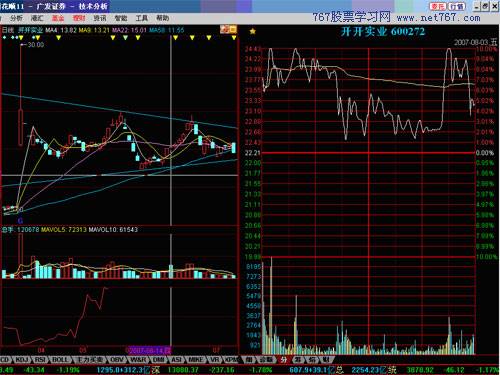Image resolution: width=500 pixels, height=375 pixels.
Task: Open the red 基金 menu item
Action: click(58, 18)
